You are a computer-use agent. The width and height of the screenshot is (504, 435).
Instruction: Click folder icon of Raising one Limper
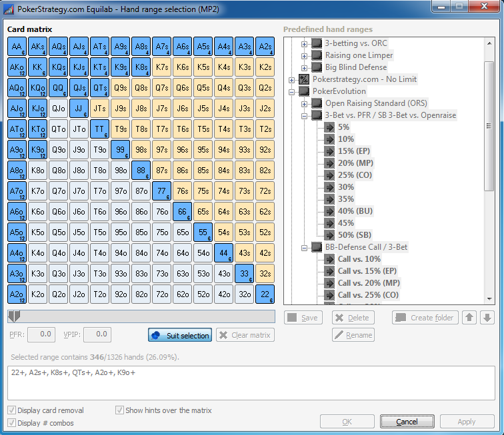tap(317, 55)
